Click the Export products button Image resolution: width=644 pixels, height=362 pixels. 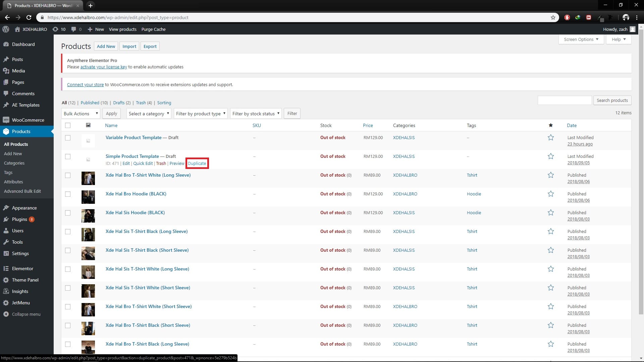click(x=150, y=46)
